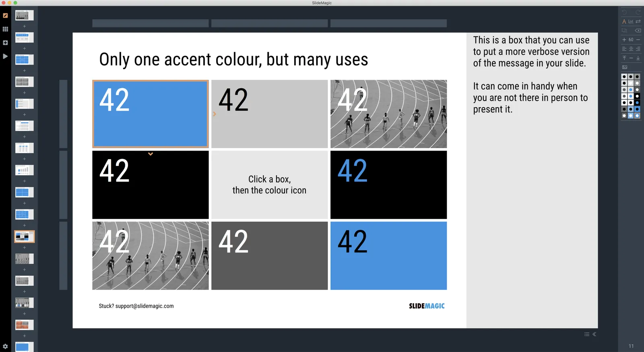Pick the white swatch with blue dot
Screen dimensions: 644x352
click(631, 96)
